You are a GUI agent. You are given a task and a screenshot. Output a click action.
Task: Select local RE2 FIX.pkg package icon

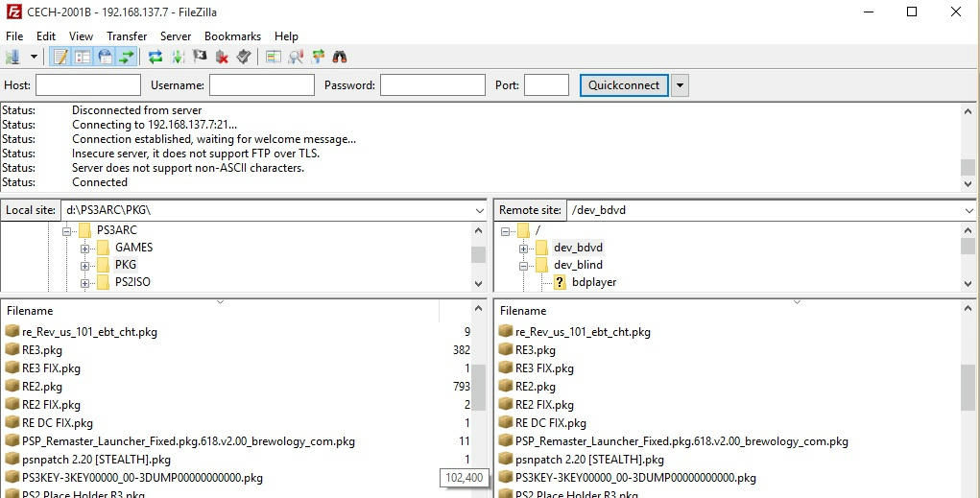click(12, 404)
